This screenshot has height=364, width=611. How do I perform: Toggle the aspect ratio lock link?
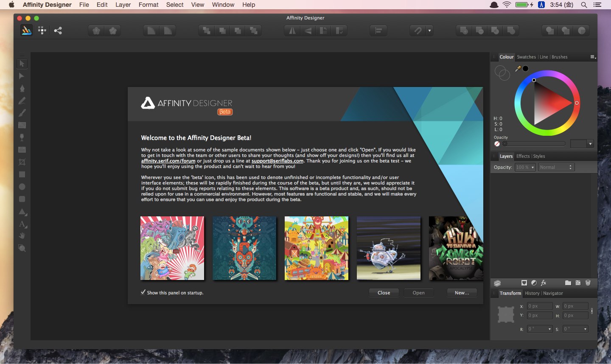coord(592,311)
